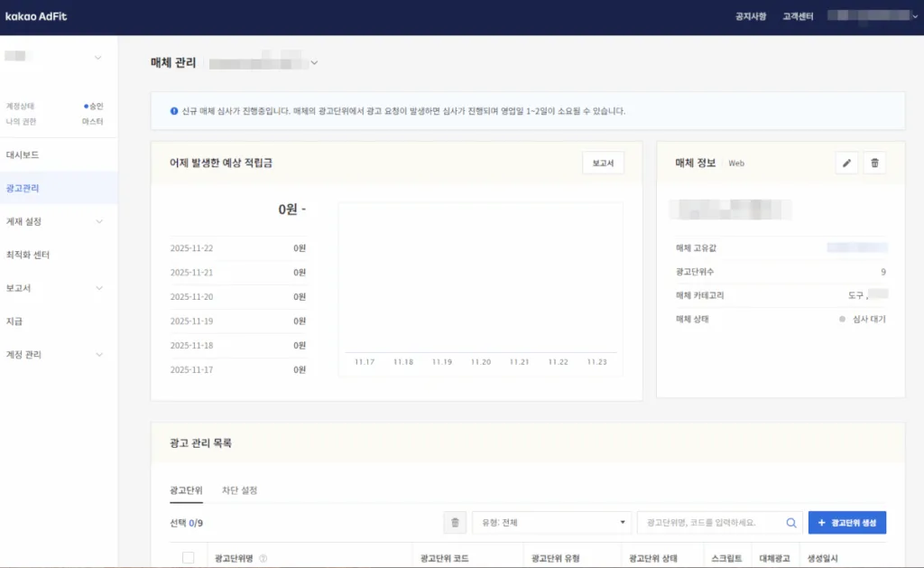The width and height of the screenshot is (924, 568).
Task: Click the 광고단위 생성 button
Action: coord(846,522)
